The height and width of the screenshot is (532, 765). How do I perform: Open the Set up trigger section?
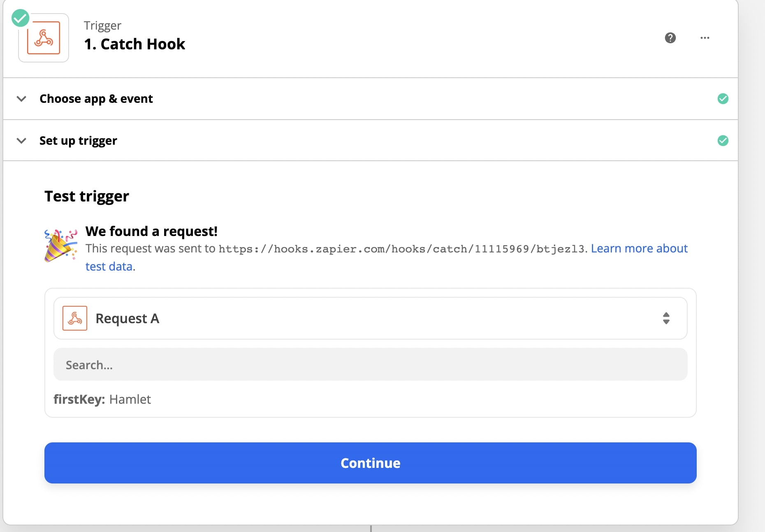[x=370, y=141]
